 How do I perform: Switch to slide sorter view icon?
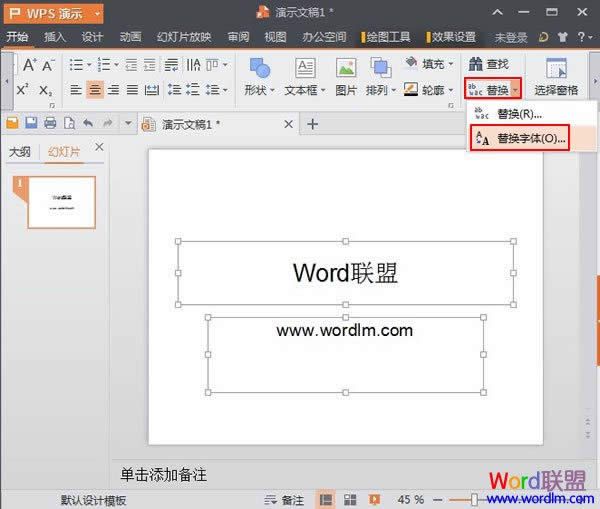point(349,499)
